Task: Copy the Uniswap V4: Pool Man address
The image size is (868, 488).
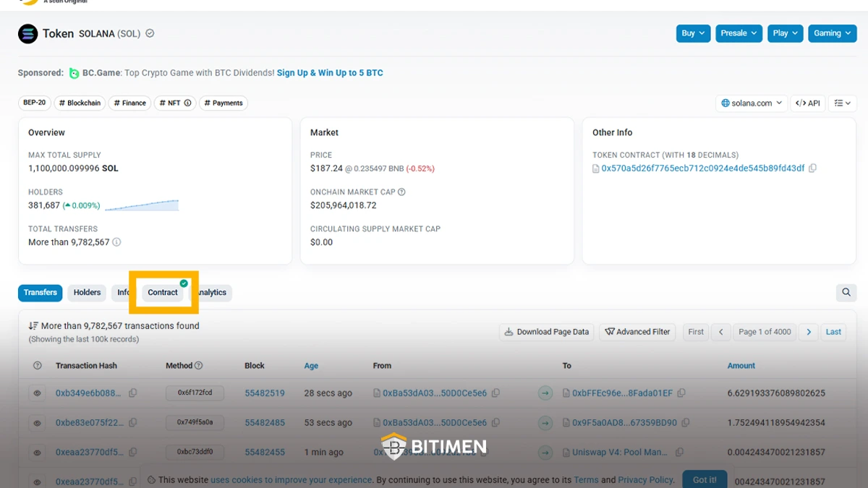Action: pyautogui.click(x=679, y=453)
